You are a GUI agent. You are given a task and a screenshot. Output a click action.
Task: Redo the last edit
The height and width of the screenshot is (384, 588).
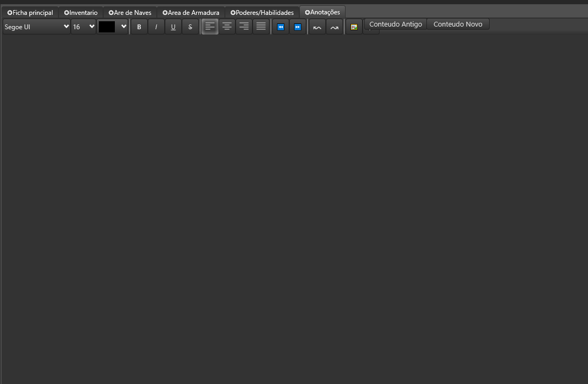tap(334, 27)
